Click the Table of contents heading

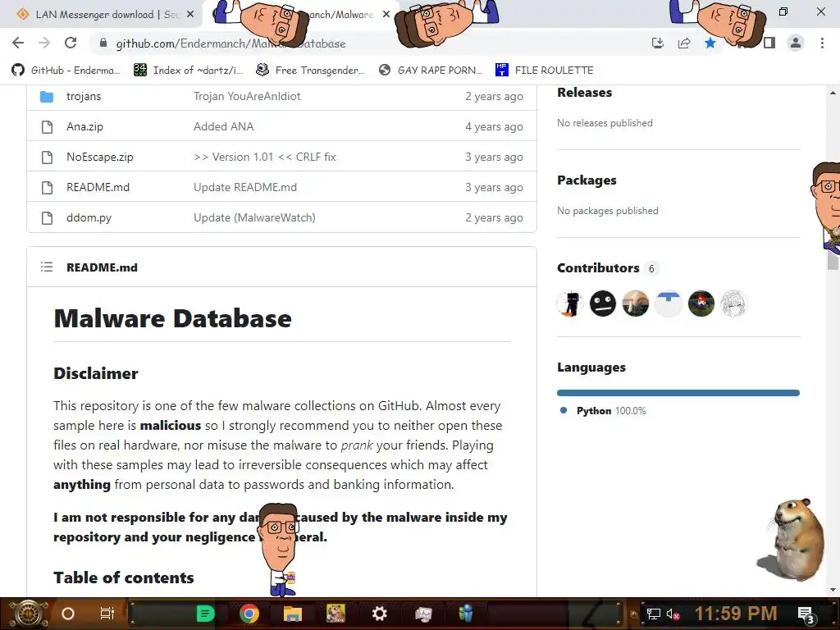(x=124, y=577)
